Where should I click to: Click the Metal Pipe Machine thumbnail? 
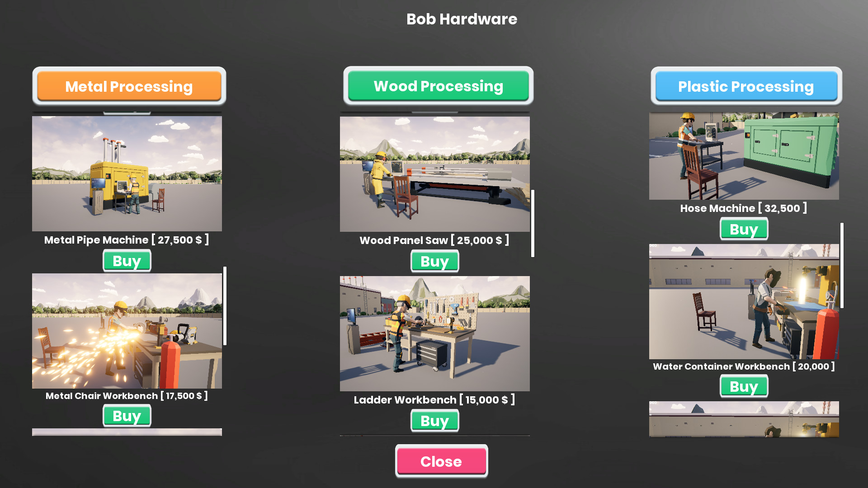(x=127, y=174)
